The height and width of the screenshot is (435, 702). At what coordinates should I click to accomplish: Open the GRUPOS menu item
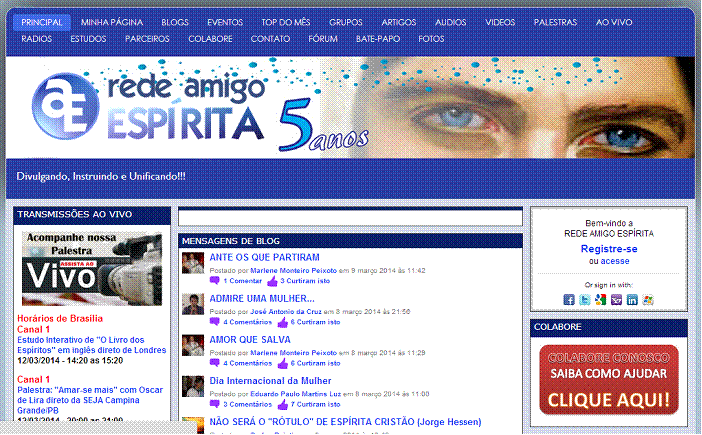pos(346,22)
